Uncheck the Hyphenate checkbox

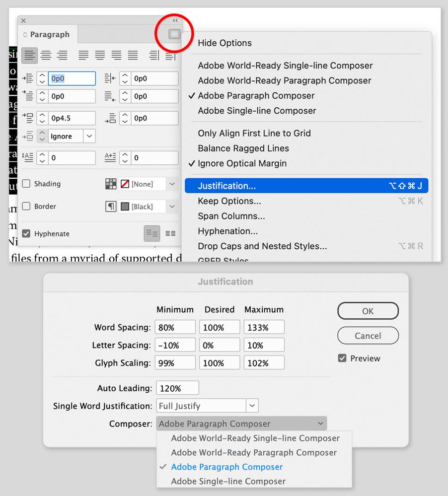coord(26,233)
